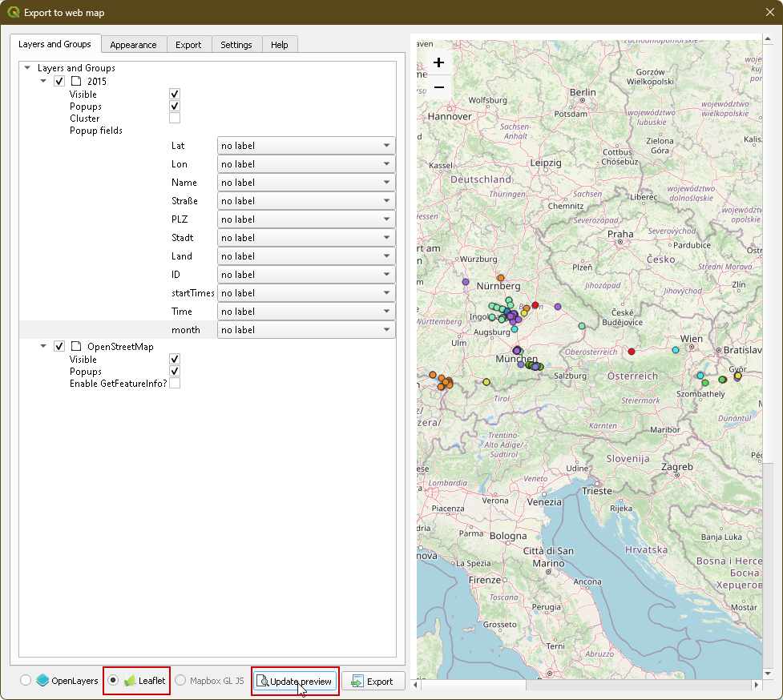Toggle Enable GetFeatureInfo checkbox
The height and width of the screenshot is (700, 783).
pyautogui.click(x=175, y=384)
